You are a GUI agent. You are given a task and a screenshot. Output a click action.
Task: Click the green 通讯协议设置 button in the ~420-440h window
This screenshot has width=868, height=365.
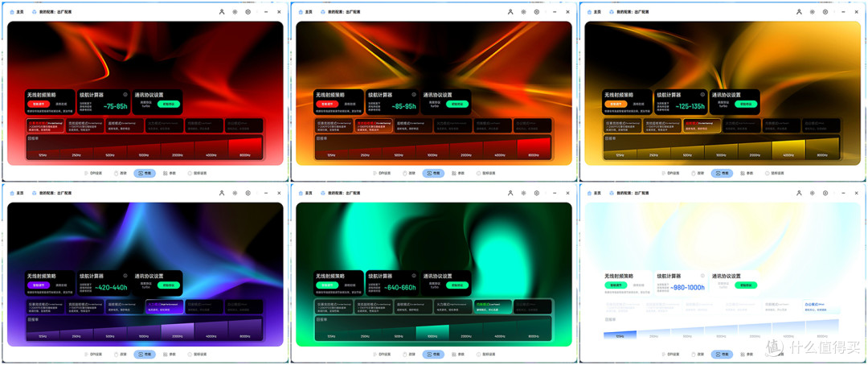click(x=168, y=285)
